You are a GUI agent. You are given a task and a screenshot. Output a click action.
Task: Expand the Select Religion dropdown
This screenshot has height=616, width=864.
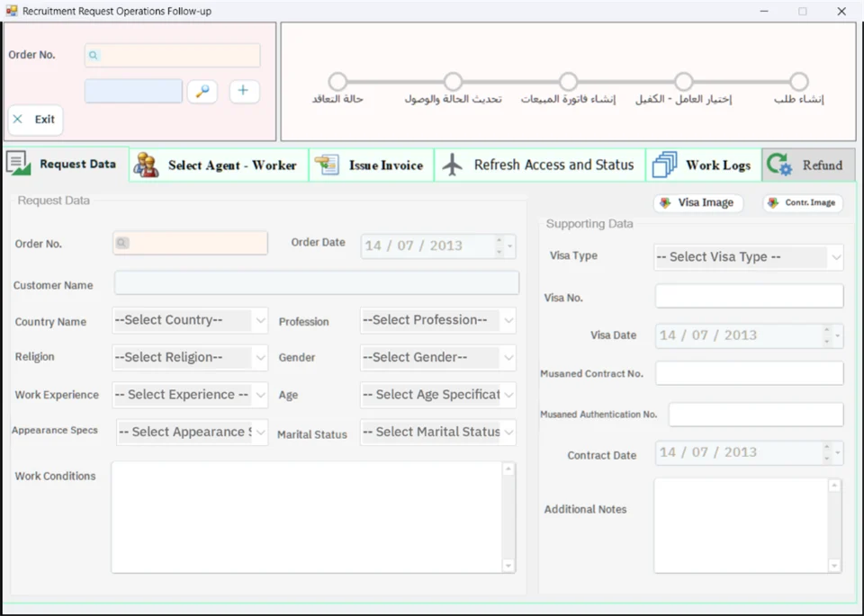[x=260, y=358]
